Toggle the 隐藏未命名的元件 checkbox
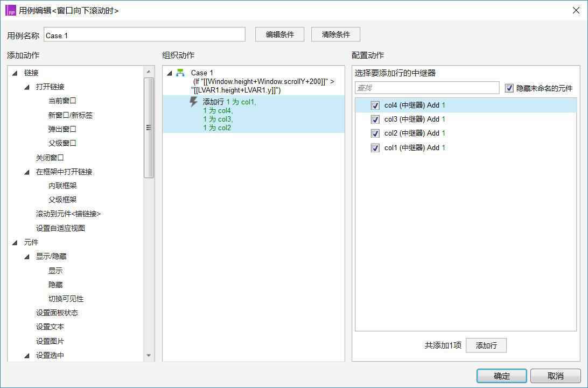The image size is (588, 388). (509, 88)
